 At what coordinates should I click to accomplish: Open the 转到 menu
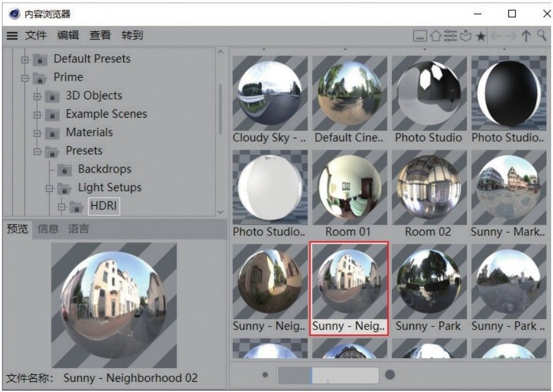[132, 35]
